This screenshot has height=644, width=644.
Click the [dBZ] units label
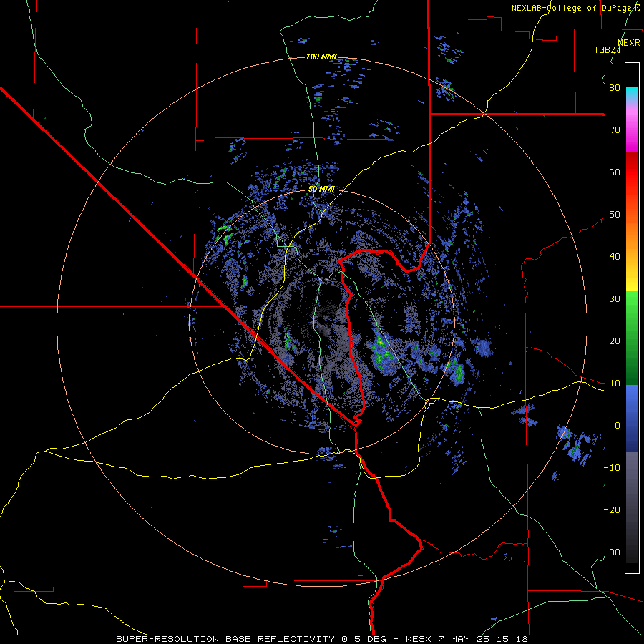(608, 49)
